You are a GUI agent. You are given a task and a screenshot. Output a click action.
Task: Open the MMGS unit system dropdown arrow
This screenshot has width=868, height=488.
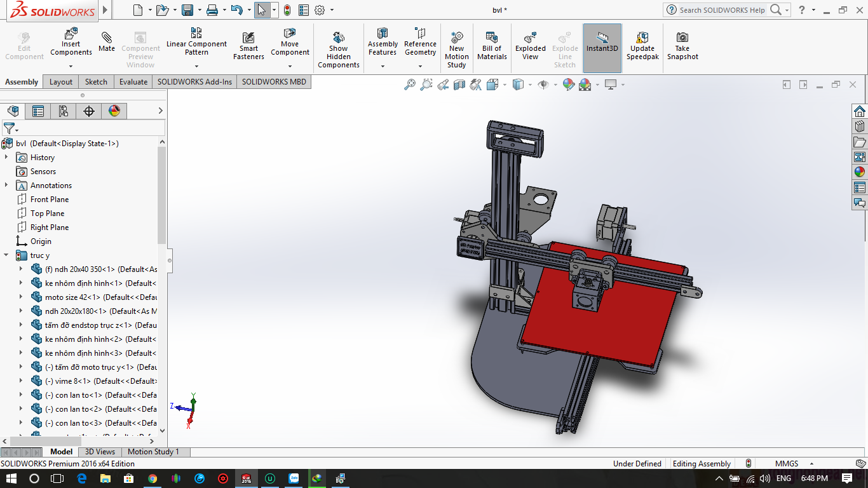pyautogui.click(x=811, y=464)
